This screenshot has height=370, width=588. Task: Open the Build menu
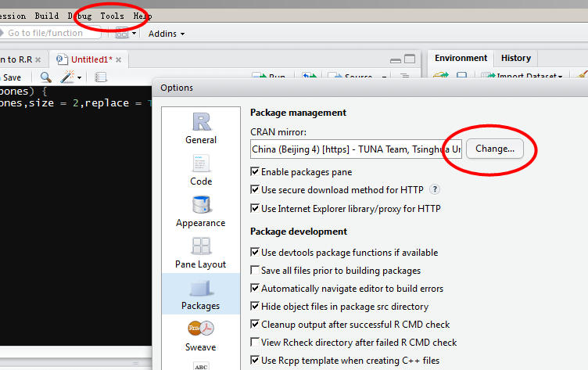[x=47, y=16]
